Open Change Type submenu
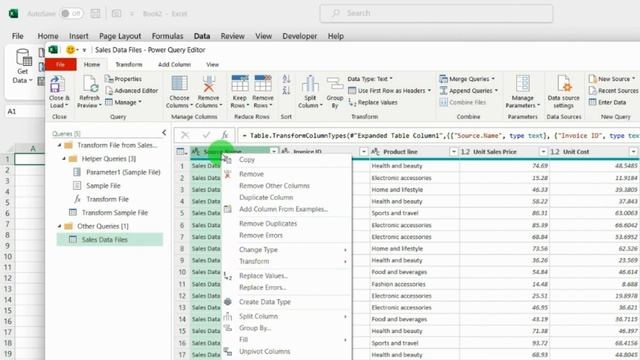 258,250
